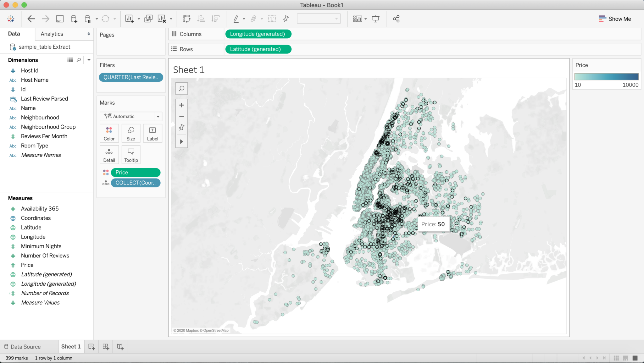The image size is (644, 363).
Task: Select the Size shelf in Marks card
Action: click(131, 133)
